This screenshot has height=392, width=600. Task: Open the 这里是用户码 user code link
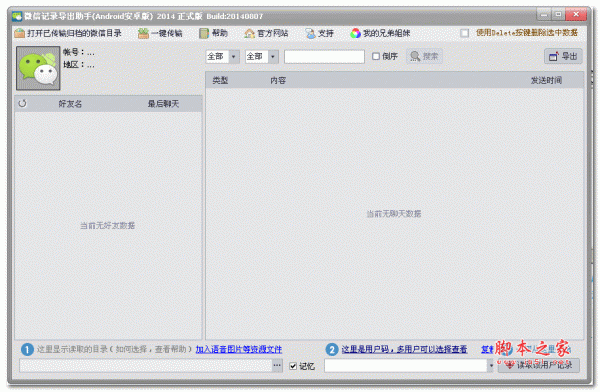click(x=404, y=349)
